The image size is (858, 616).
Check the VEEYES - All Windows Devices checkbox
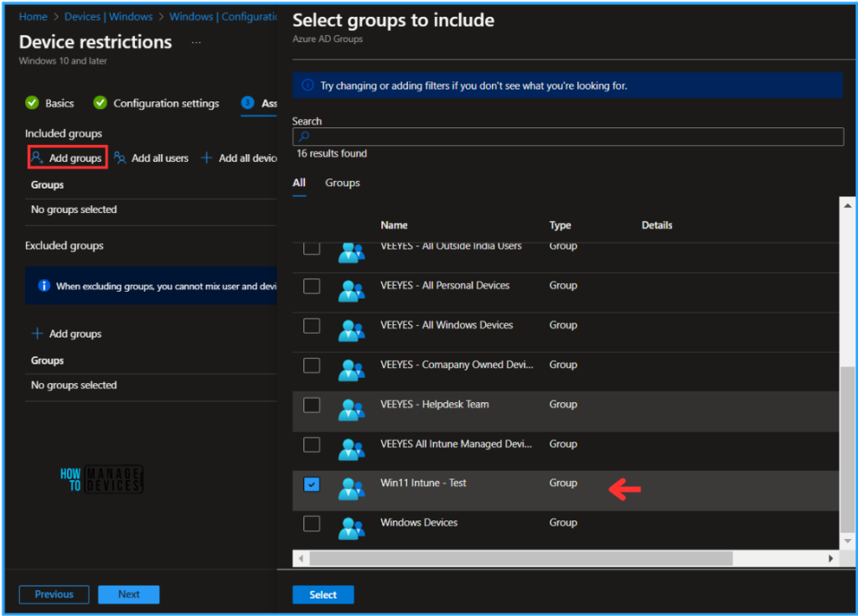[312, 326]
